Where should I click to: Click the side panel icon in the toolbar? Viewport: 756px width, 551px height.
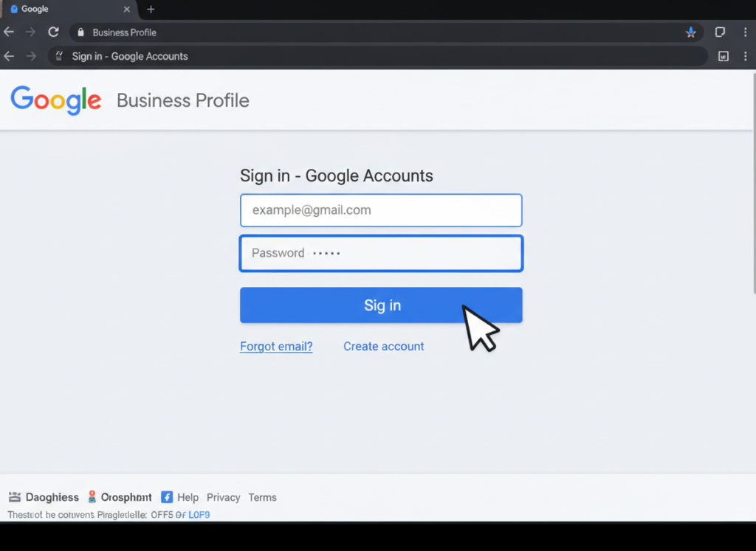coord(720,32)
